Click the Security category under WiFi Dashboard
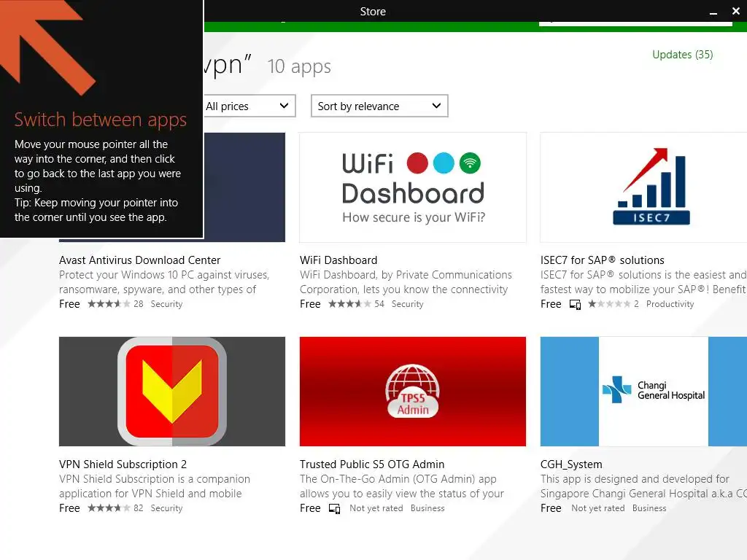747x560 pixels. pyautogui.click(x=407, y=304)
